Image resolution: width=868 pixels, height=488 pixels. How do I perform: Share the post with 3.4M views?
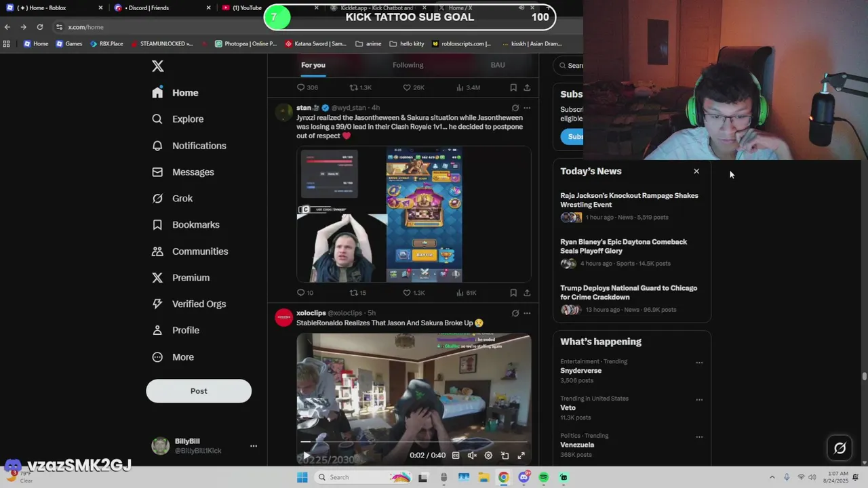(x=527, y=87)
